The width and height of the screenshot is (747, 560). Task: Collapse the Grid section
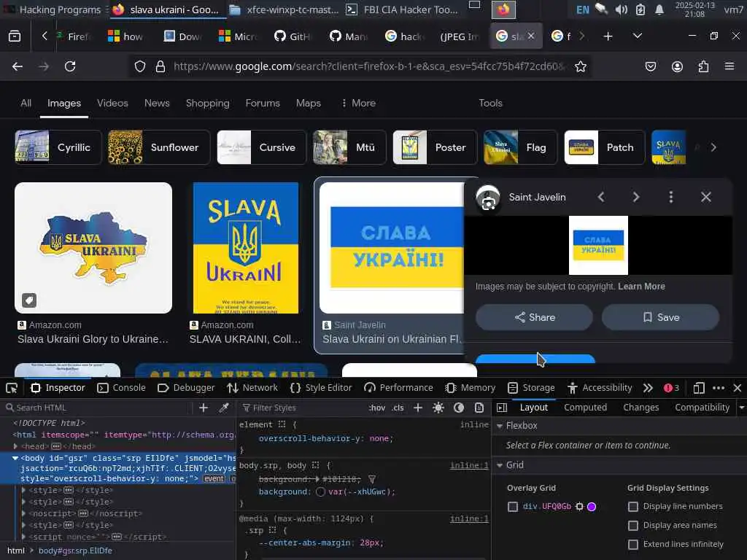(x=500, y=465)
